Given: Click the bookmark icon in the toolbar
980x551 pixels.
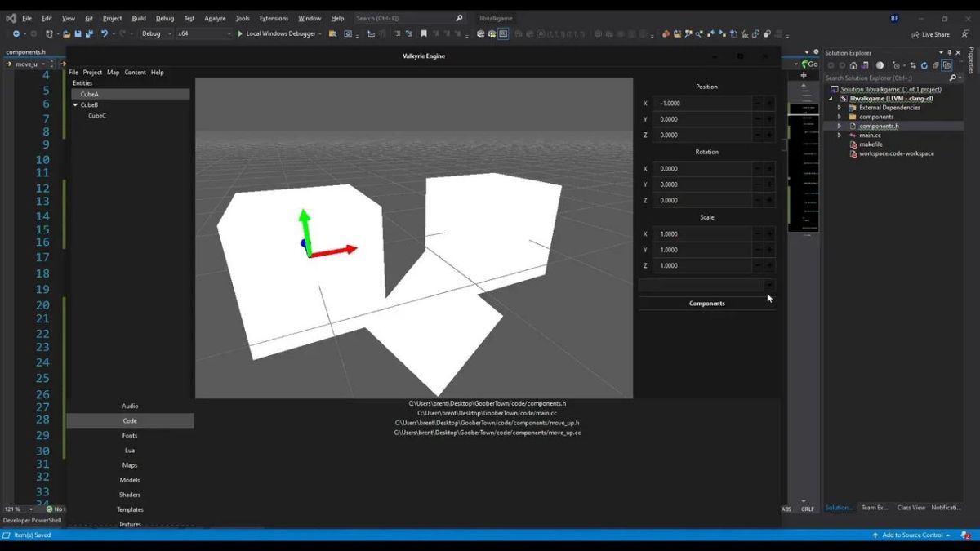Looking at the screenshot, I should [x=423, y=33].
